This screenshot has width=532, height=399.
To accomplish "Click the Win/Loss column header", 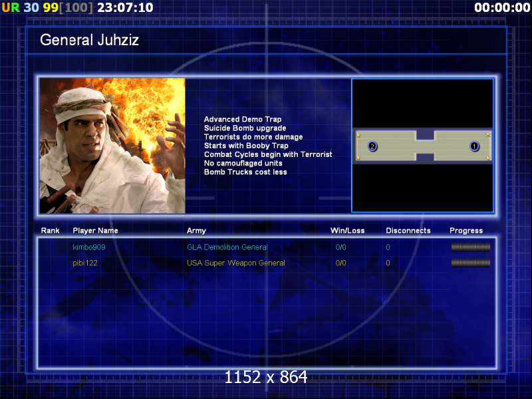I will click(x=347, y=231).
